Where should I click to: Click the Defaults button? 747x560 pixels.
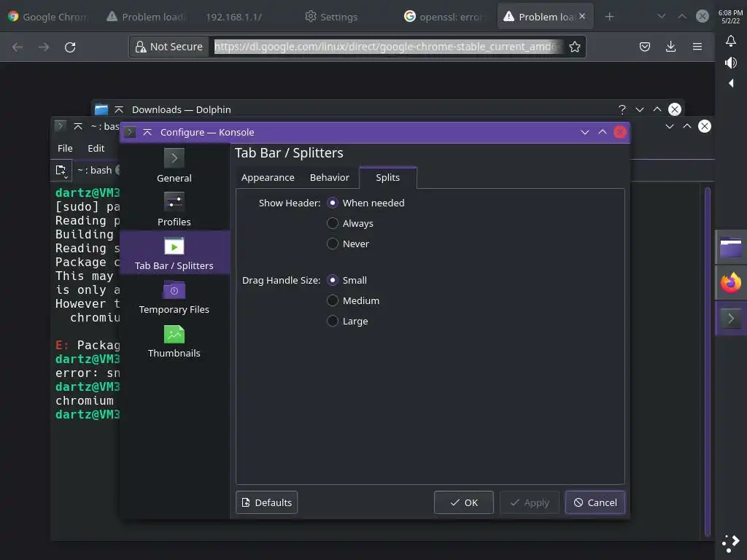(x=266, y=502)
